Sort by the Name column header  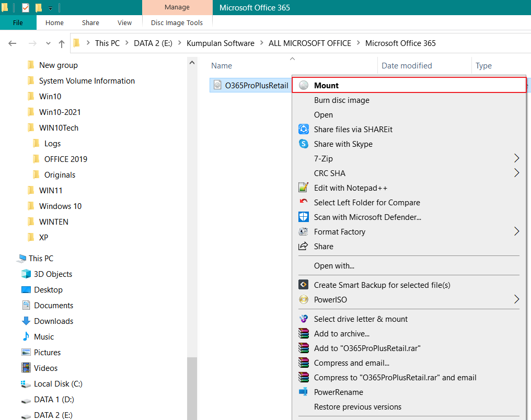222,66
